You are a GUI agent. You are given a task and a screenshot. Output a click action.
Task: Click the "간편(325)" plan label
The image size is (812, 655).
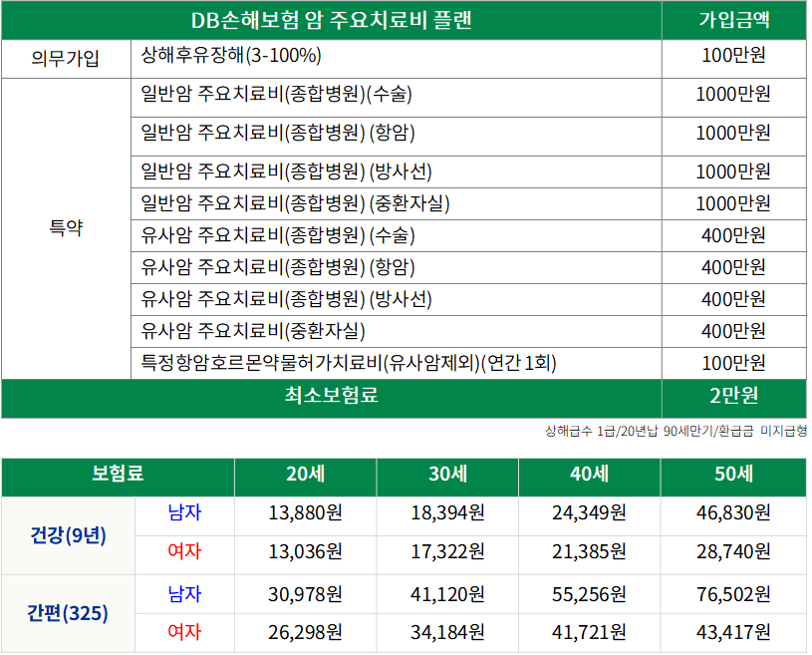point(68,614)
